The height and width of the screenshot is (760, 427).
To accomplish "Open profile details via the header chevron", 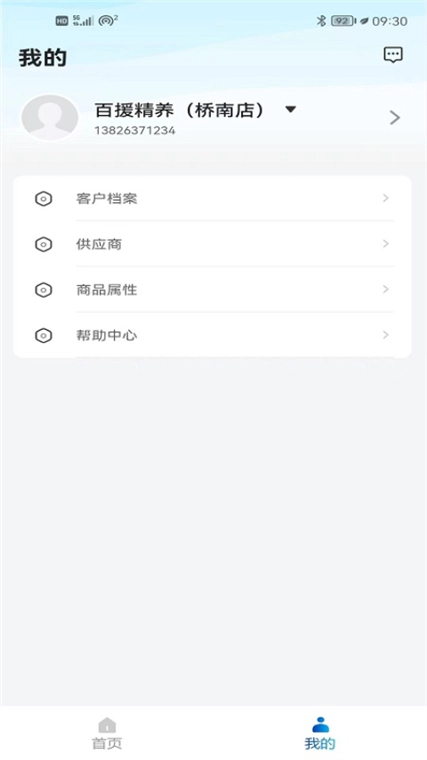I will point(395,117).
